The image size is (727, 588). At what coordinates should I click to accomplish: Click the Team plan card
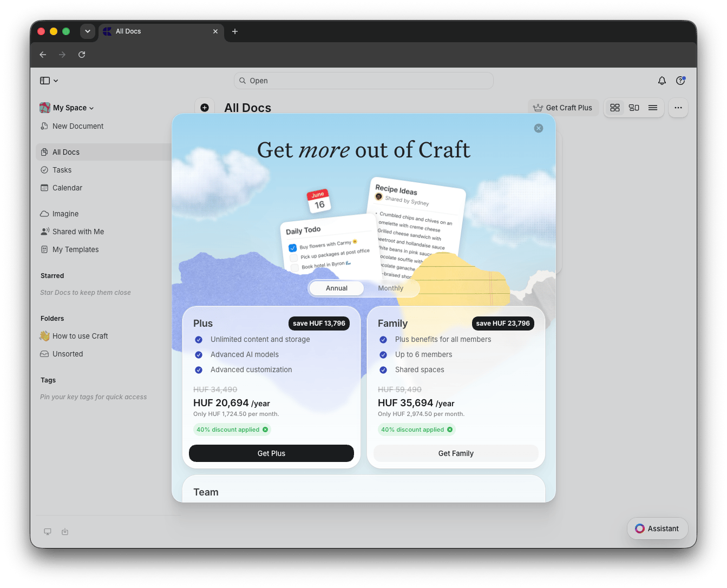[x=364, y=489]
